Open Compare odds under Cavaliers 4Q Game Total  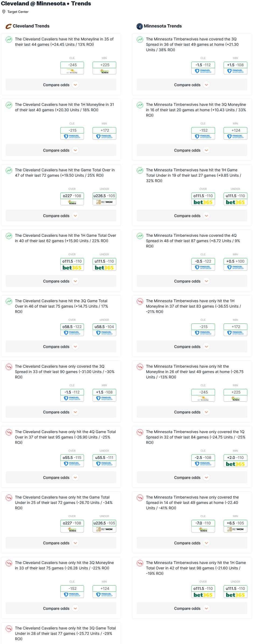click(61, 478)
